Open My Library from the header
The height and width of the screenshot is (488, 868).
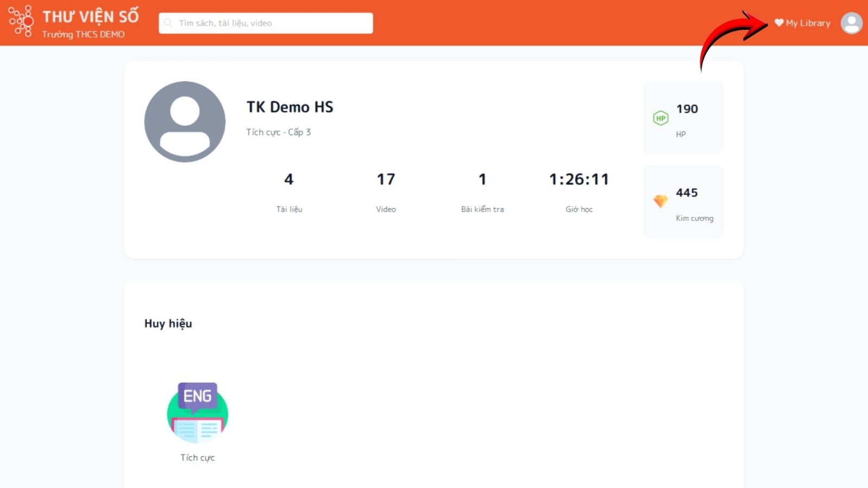point(808,23)
